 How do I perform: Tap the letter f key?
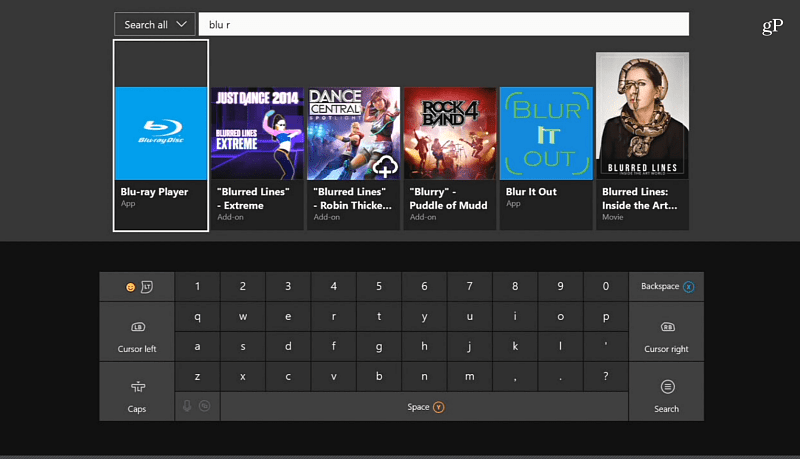[334, 347]
